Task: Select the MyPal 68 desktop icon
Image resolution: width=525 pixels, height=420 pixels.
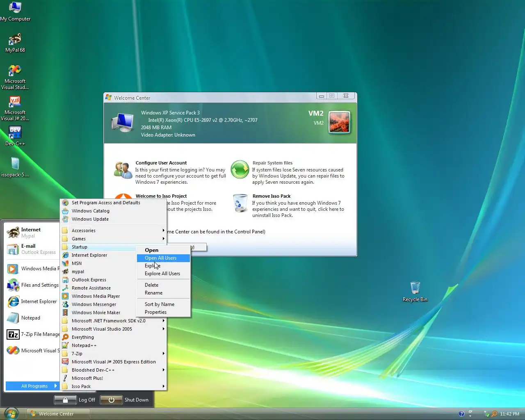Action: tap(15, 43)
